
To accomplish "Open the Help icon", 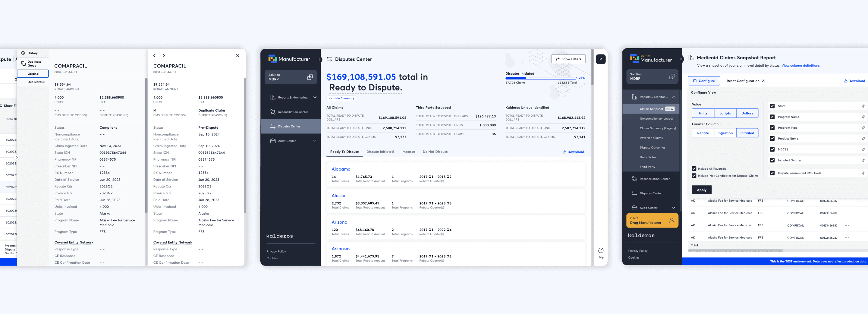I will pos(601,251).
